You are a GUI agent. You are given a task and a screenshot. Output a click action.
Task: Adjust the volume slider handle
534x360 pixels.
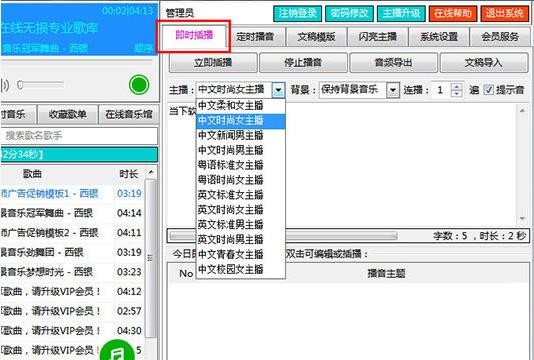point(20,84)
